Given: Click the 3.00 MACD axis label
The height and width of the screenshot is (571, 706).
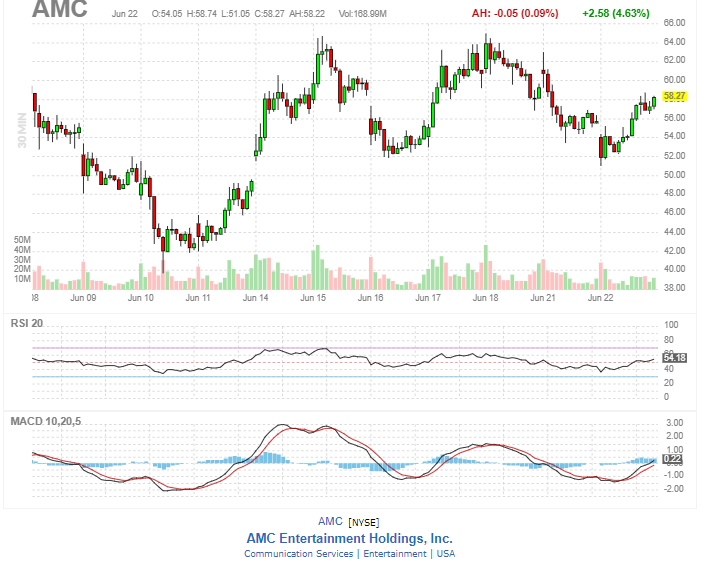Looking at the screenshot, I should tap(675, 423).
